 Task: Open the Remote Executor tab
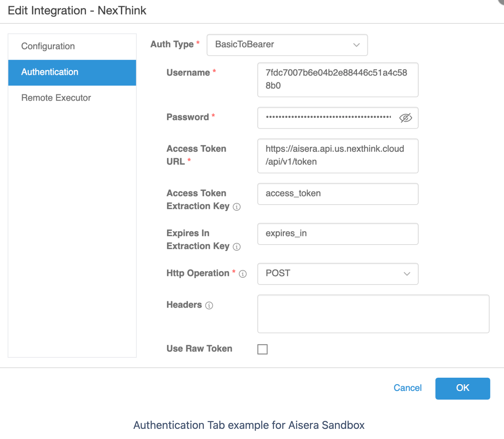(x=56, y=98)
